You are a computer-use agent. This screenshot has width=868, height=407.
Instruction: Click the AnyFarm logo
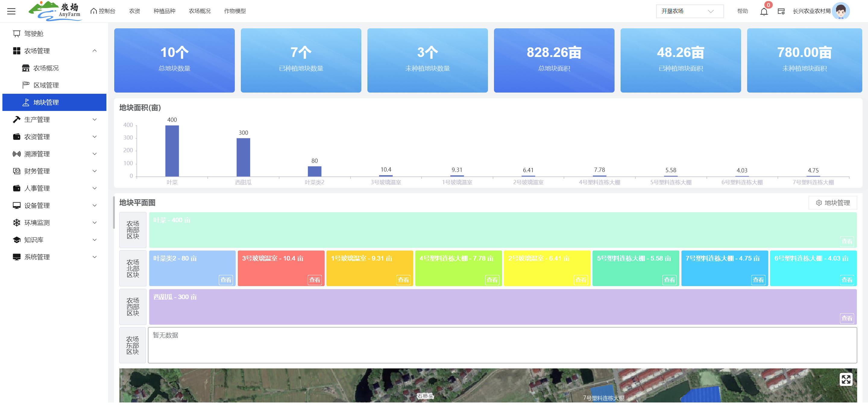tap(55, 11)
